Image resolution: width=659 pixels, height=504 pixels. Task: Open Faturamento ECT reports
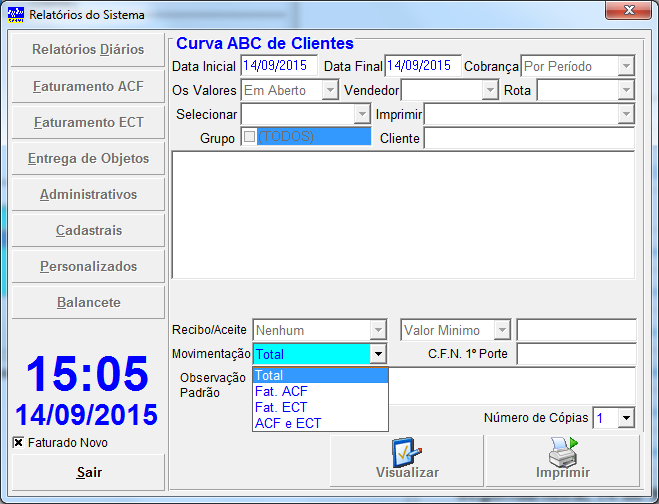pos(88,122)
